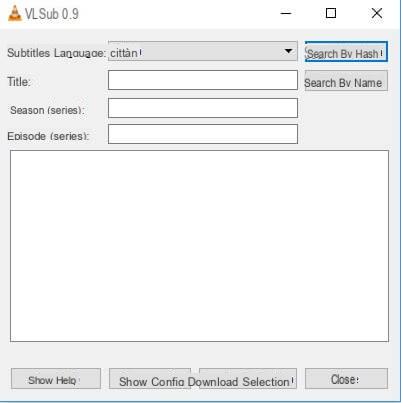
Task: Maximize the VLSub window
Action: (x=331, y=13)
